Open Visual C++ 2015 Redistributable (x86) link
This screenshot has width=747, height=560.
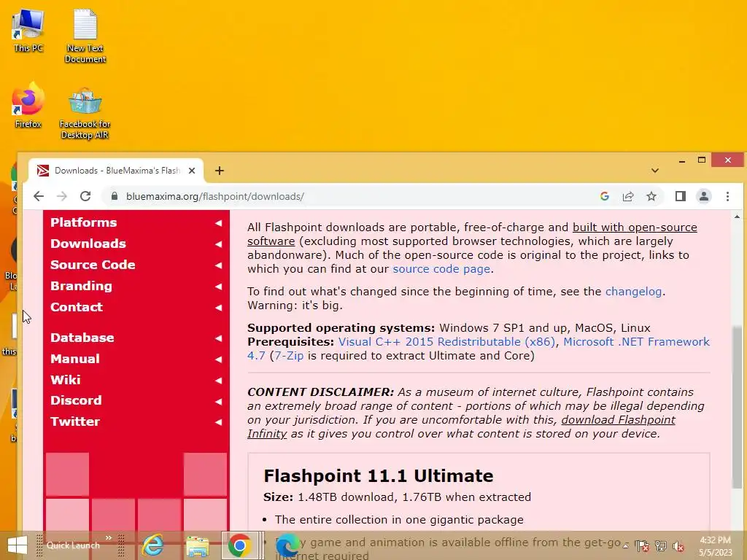tap(446, 342)
